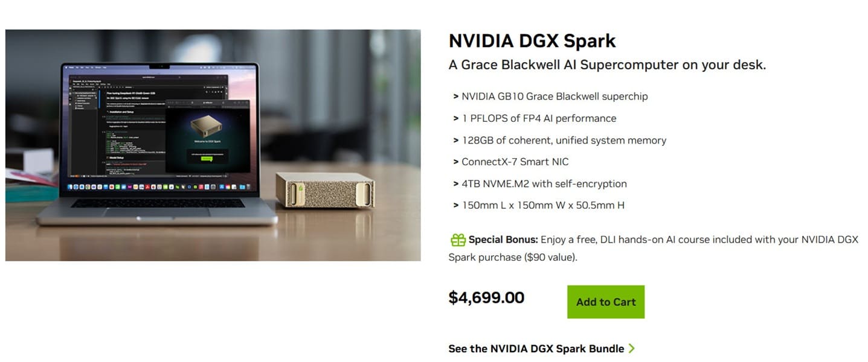
Task: Click the arrow beside 4TB NVME.M2 with self-encryption
Action: tap(455, 183)
